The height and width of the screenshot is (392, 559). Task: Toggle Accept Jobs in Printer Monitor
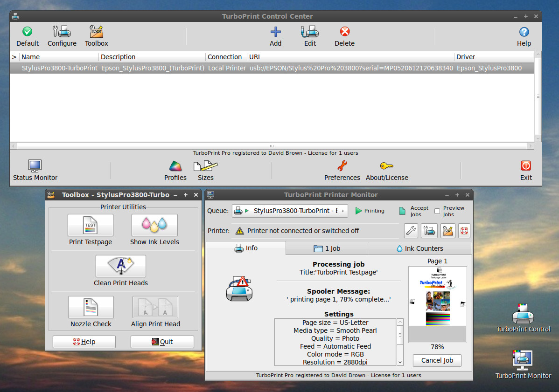pos(402,211)
